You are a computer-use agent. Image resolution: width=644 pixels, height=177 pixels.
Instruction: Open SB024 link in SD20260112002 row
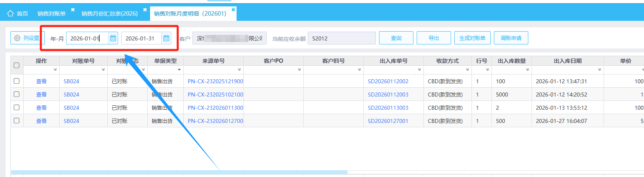tap(71, 81)
